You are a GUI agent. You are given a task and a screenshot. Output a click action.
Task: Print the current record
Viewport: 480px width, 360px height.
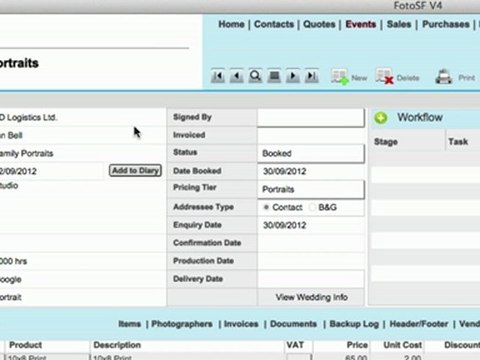coord(455,77)
